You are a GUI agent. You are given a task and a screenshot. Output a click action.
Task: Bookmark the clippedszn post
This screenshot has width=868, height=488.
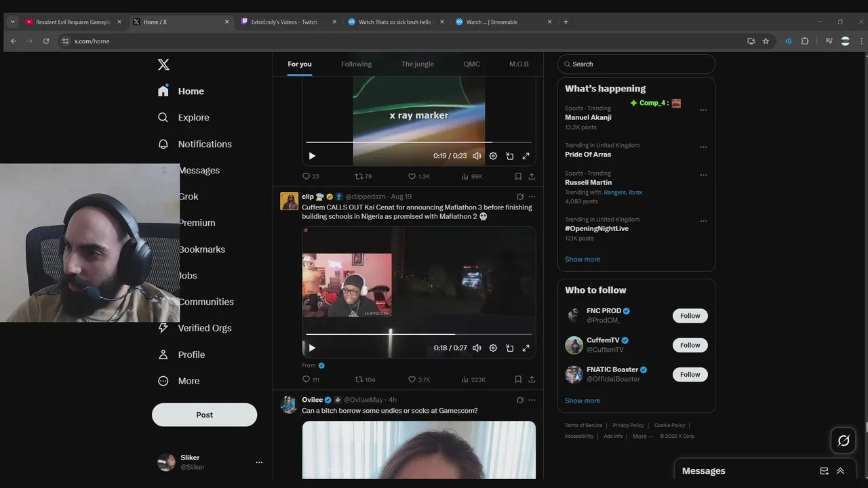[x=518, y=380]
